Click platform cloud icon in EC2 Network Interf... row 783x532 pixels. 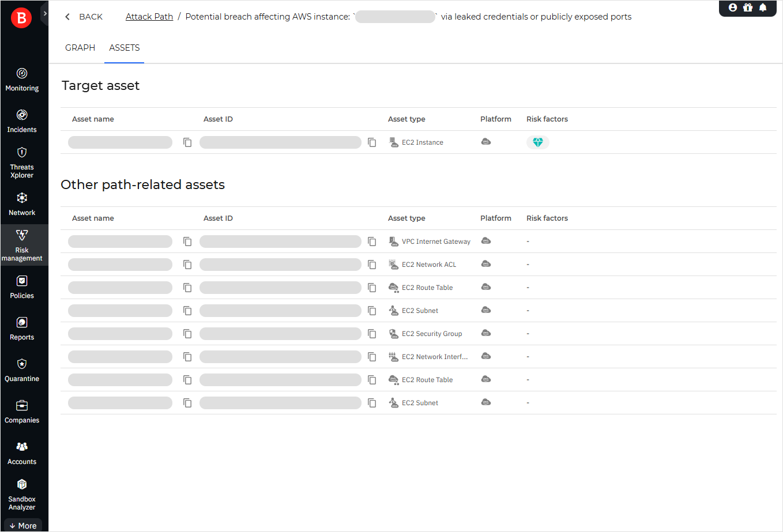[x=486, y=356]
